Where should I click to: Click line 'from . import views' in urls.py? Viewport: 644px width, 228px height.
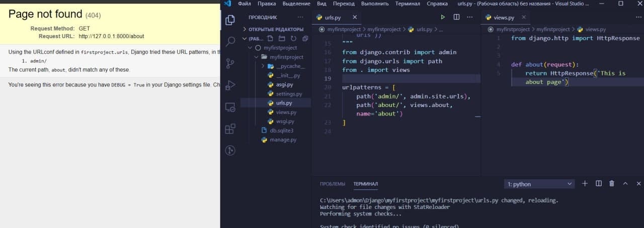376,70
